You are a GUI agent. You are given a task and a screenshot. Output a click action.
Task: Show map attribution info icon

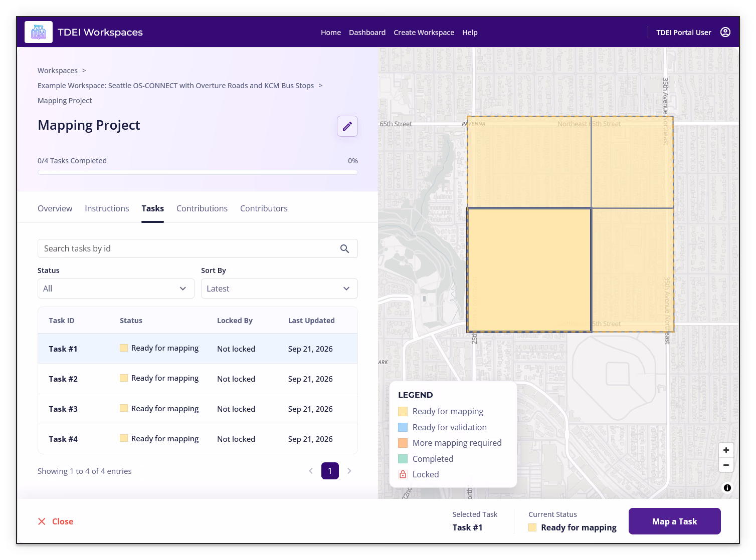click(727, 488)
